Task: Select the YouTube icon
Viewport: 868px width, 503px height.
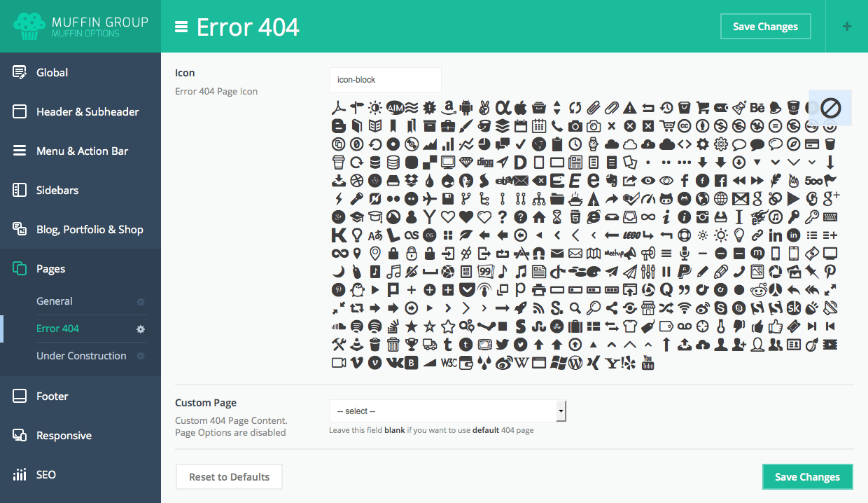Action: [x=648, y=363]
